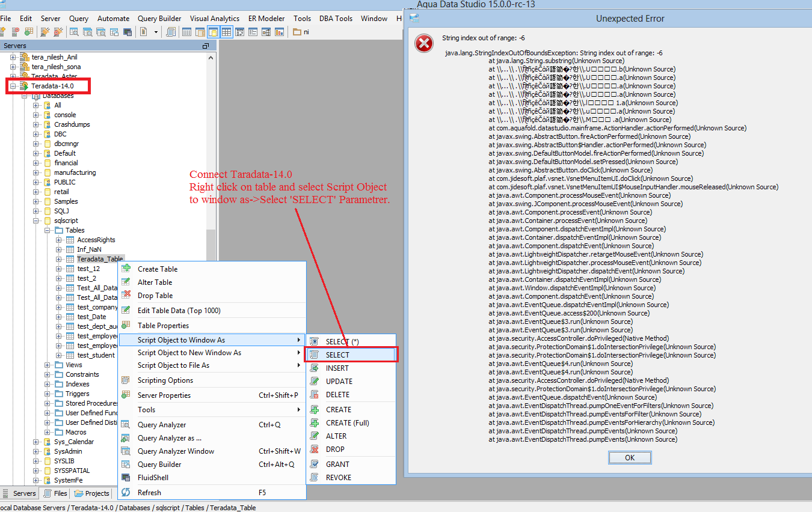The width and height of the screenshot is (812, 512).
Task: Collapse the Teradata-14.0 server node
Action: pos(13,86)
